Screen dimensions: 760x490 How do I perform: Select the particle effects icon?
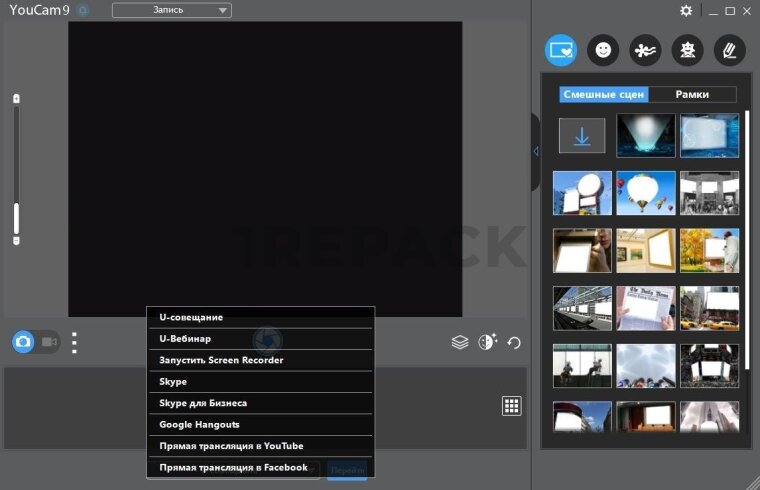click(645, 50)
